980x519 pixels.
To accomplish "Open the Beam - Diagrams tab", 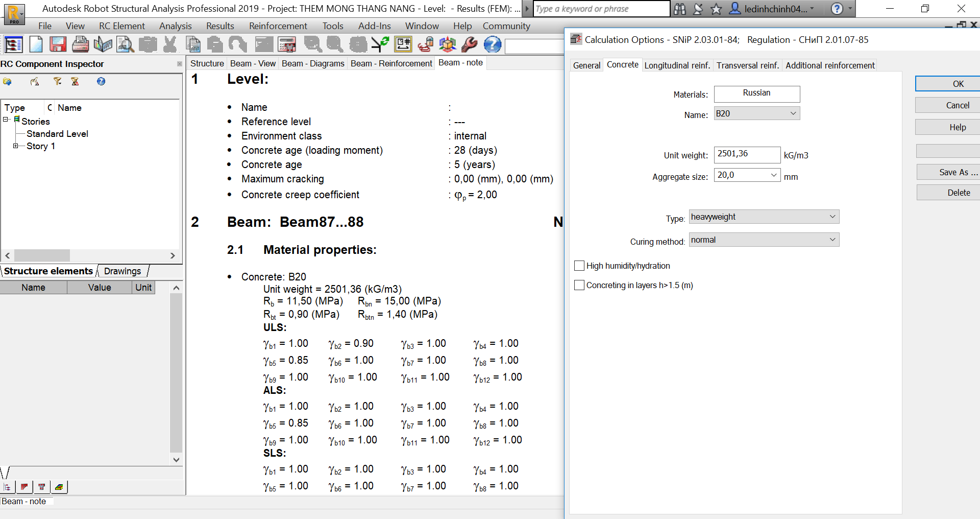I will point(313,63).
